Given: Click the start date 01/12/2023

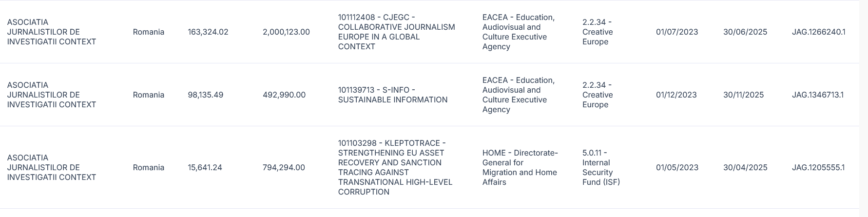Looking at the screenshot, I should click(x=676, y=95).
